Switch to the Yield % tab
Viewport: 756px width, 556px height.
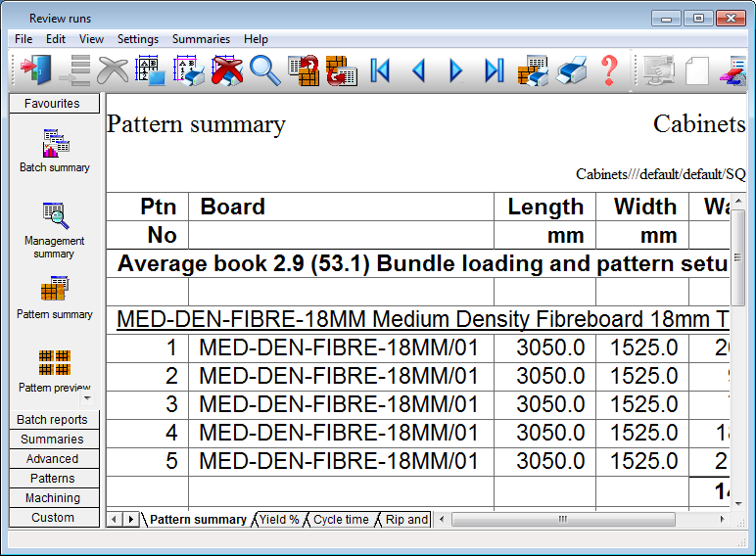coord(279,520)
